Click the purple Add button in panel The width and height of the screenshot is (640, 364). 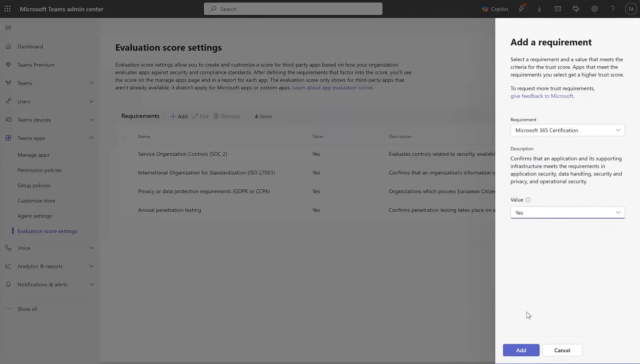(x=521, y=350)
